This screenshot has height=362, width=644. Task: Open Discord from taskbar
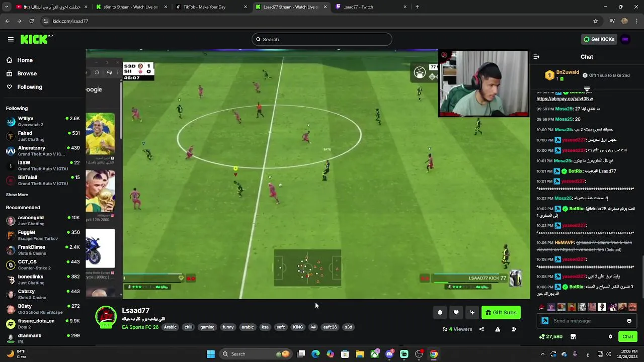tap(389, 354)
